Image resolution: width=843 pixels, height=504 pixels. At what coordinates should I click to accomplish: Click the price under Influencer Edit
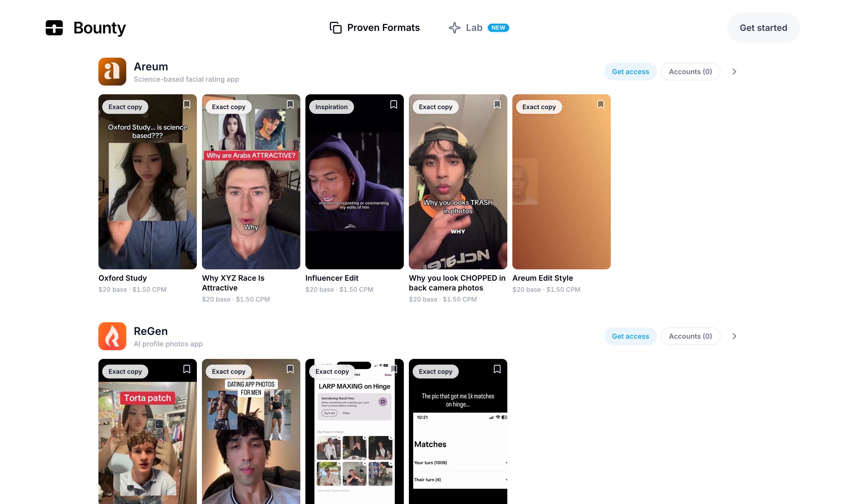click(x=339, y=289)
